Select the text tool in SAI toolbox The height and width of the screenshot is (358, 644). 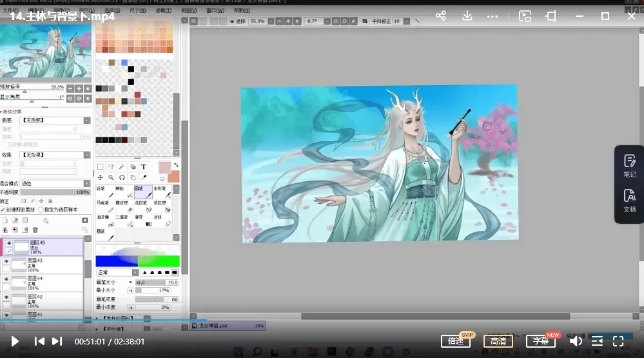143,166
